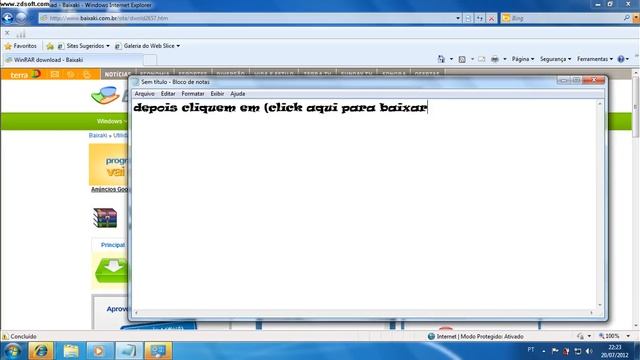Open the Formatar menu in Bloco de notas
The image size is (640, 360).
193,94
